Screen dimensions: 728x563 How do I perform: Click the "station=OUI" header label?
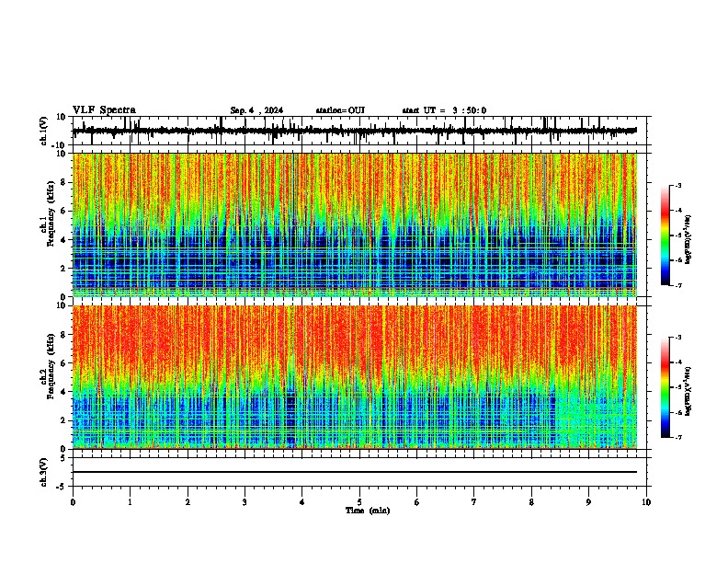(340, 110)
